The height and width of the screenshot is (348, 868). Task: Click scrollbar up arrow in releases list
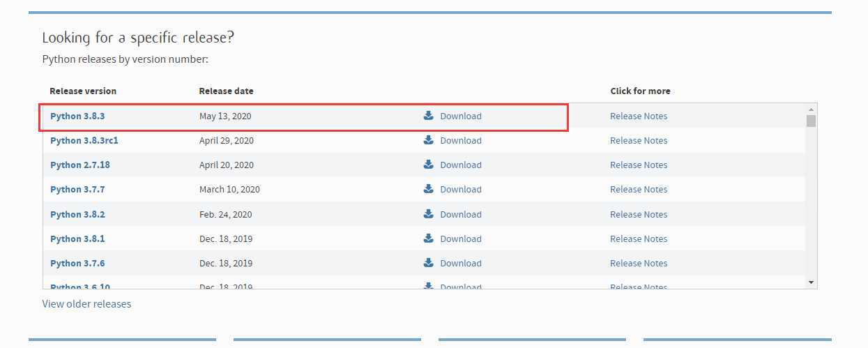point(811,109)
